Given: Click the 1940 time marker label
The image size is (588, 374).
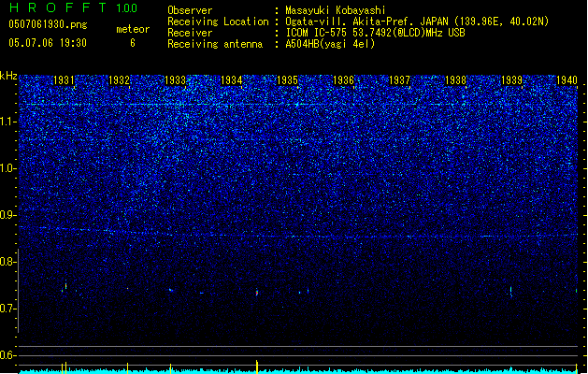Looking at the screenshot, I should pos(567,80).
